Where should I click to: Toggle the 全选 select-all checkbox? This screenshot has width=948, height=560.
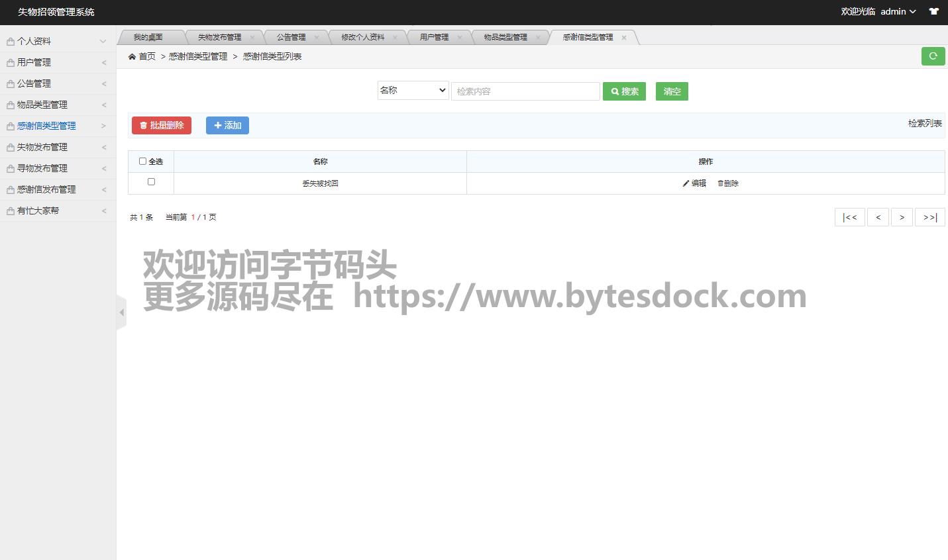coord(142,161)
